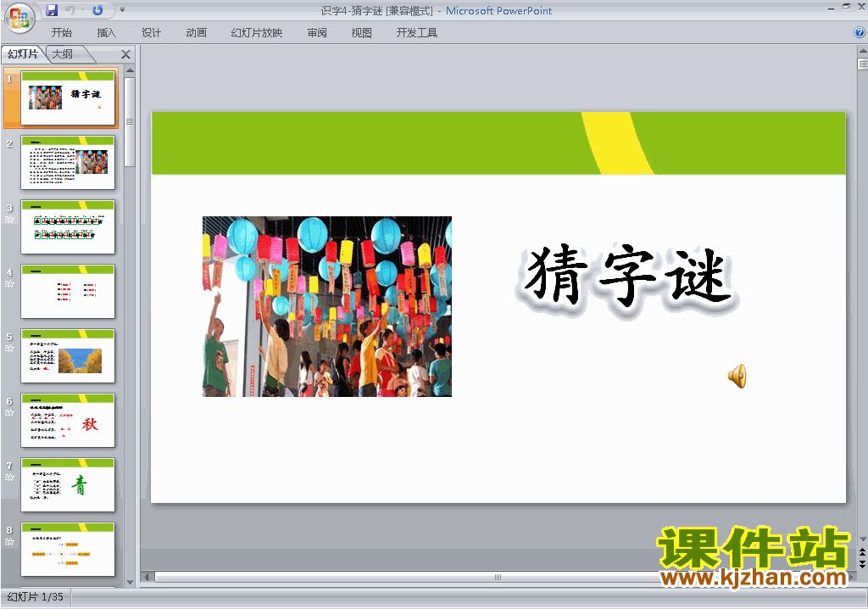
Task: Click 幻灯片 1/35 status bar indicator
Action: (x=36, y=597)
